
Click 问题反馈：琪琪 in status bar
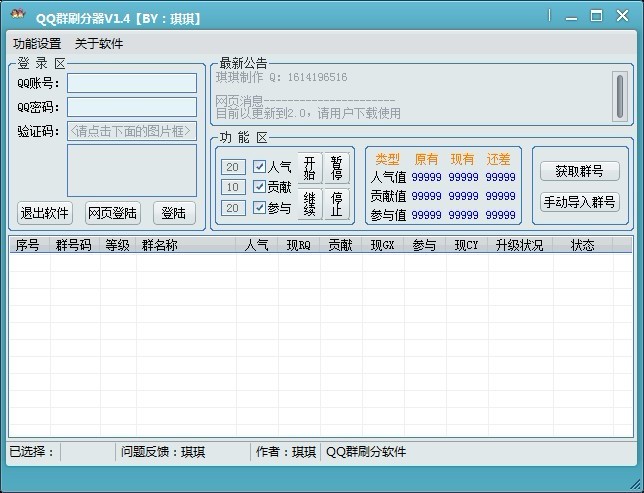(163, 452)
